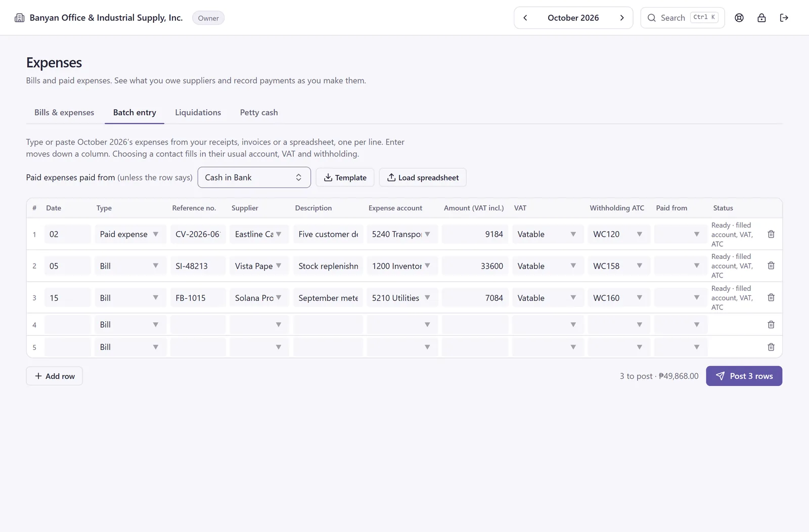
Task: Click the Owner badge
Action: coord(208,18)
